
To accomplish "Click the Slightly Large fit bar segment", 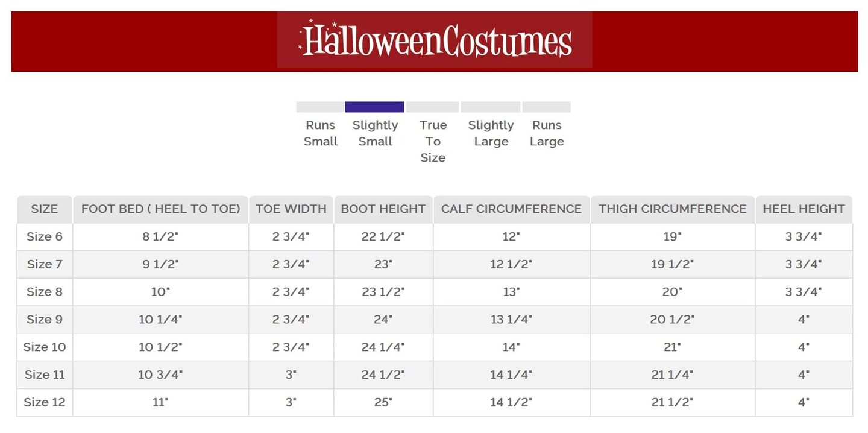I will click(x=490, y=107).
